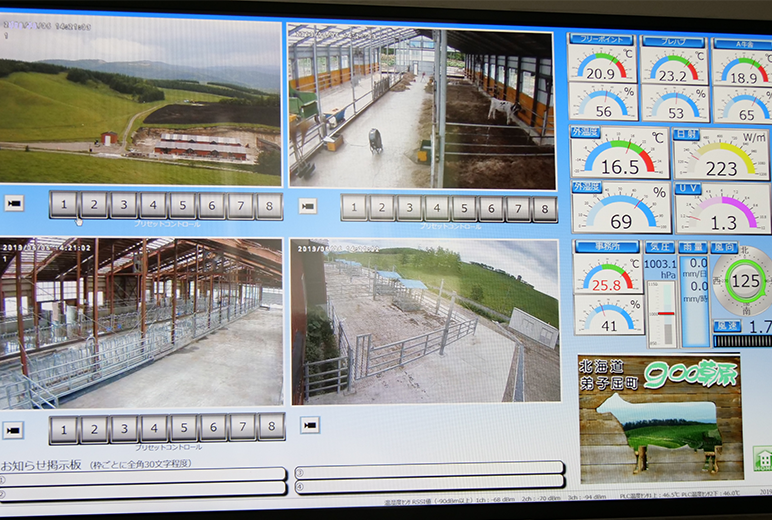Click the outdoor temperature gauge reading 16.5
Image resolution: width=772 pixels, height=520 pixels.
coord(618,153)
